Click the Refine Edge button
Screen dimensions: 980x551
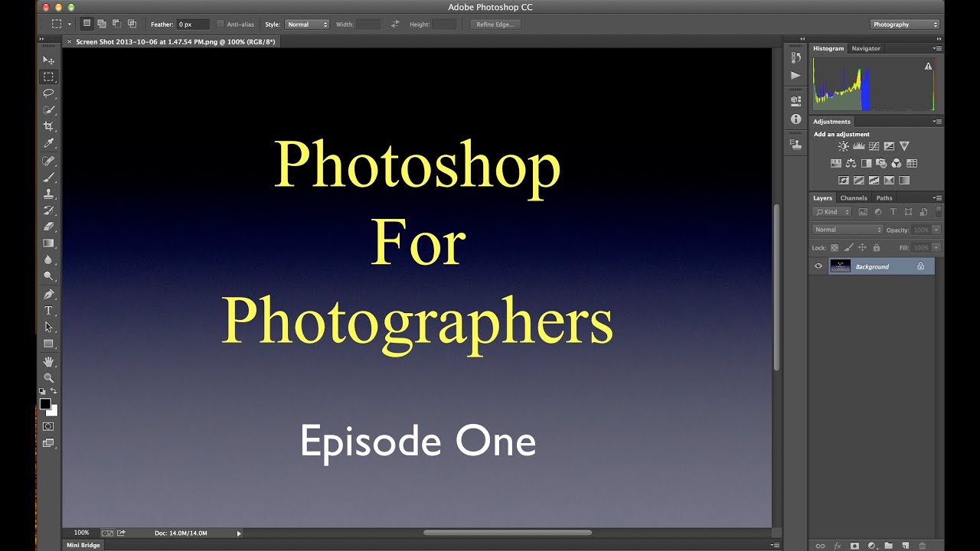496,24
